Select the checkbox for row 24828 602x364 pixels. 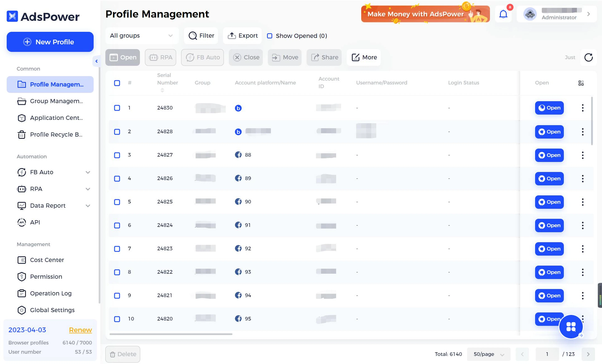tap(117, 132)
